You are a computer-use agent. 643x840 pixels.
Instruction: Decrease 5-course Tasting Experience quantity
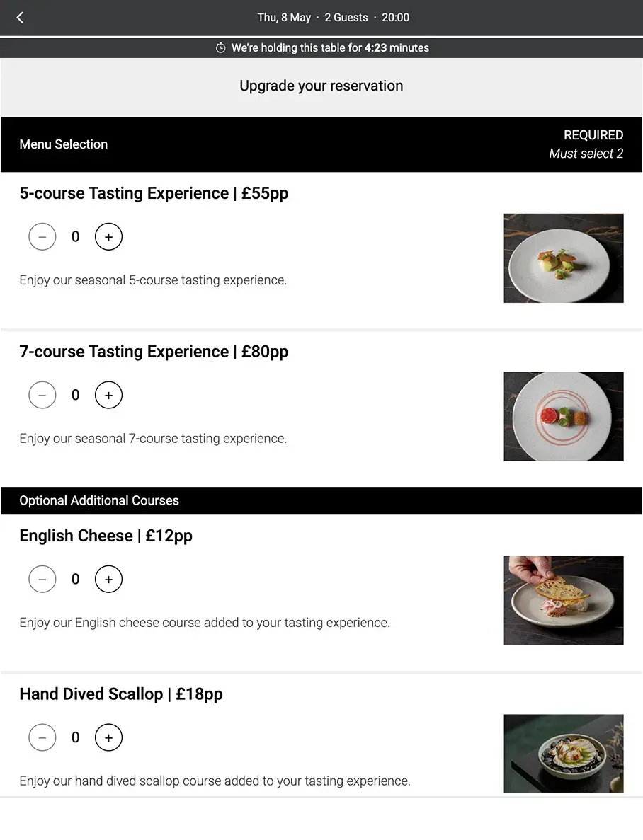pos(42,237)
